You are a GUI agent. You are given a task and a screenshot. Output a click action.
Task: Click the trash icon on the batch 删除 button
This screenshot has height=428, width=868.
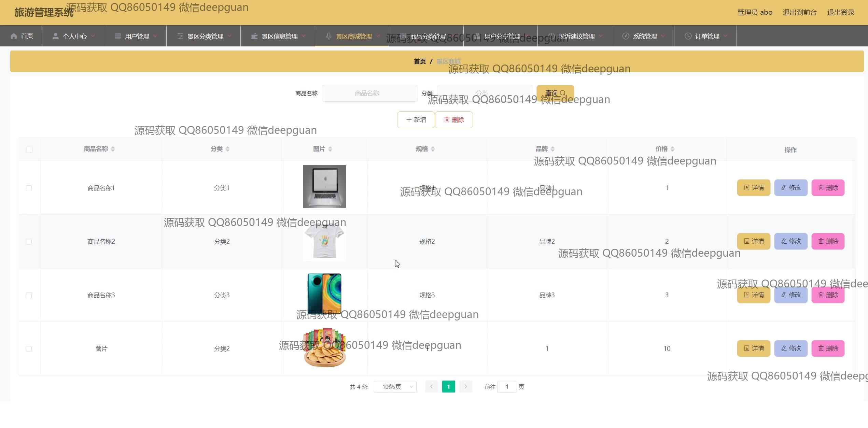447,120
